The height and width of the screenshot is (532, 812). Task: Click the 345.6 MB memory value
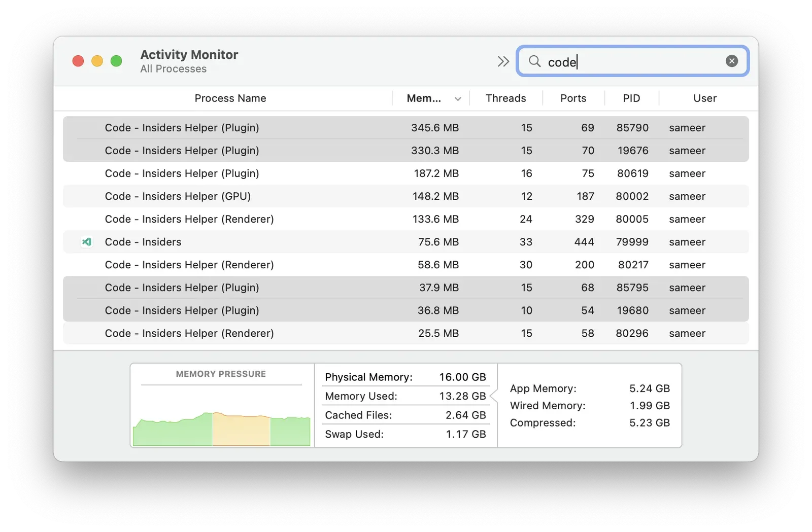coord(435,128)
